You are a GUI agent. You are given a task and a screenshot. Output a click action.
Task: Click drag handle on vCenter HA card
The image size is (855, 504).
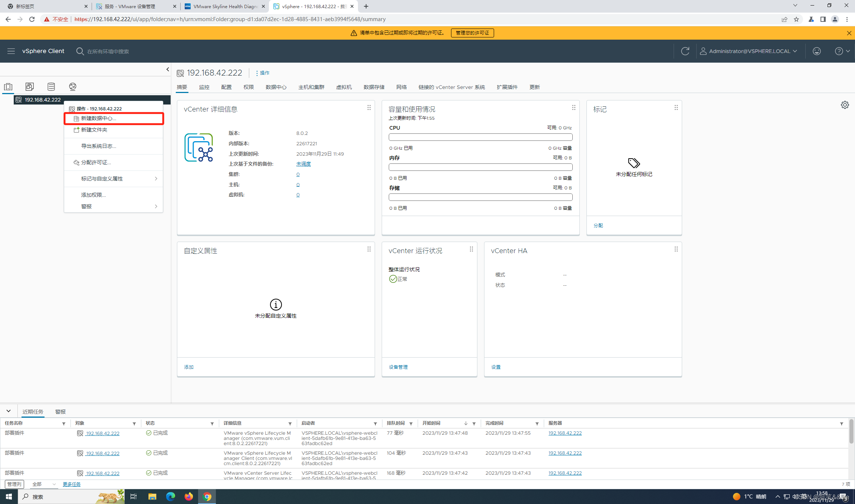click(x=676, y=249)
